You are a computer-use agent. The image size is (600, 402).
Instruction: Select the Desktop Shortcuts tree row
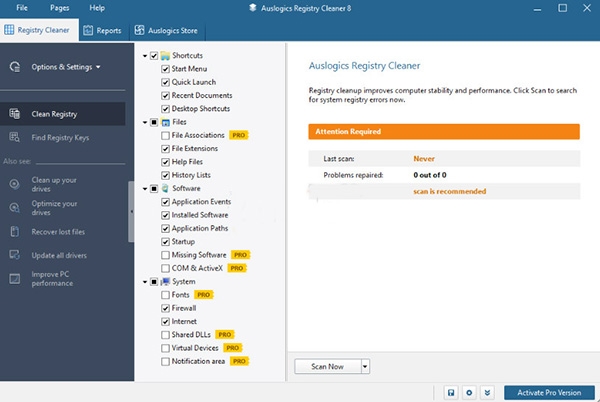click(x=201, y=109)
